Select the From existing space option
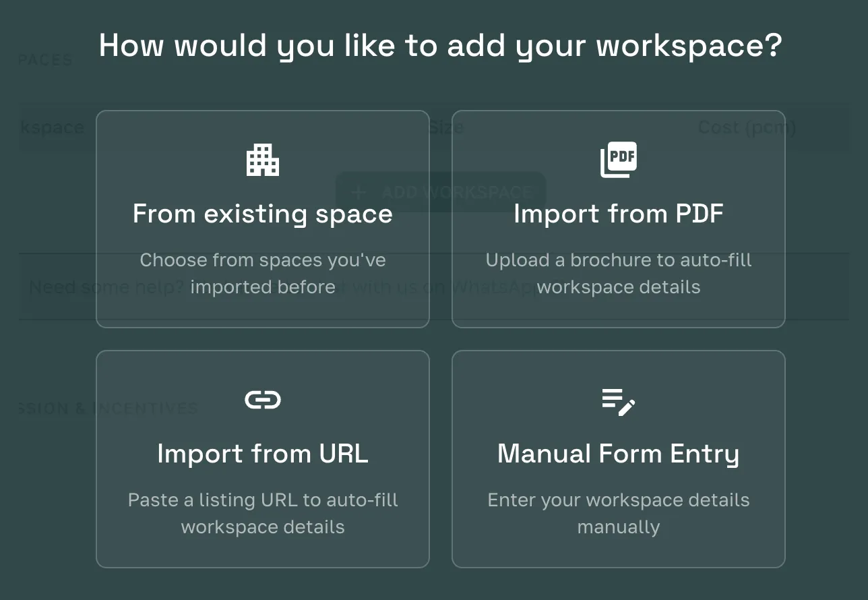The width and height of the screenshot is (868, 600). [263, 219]
